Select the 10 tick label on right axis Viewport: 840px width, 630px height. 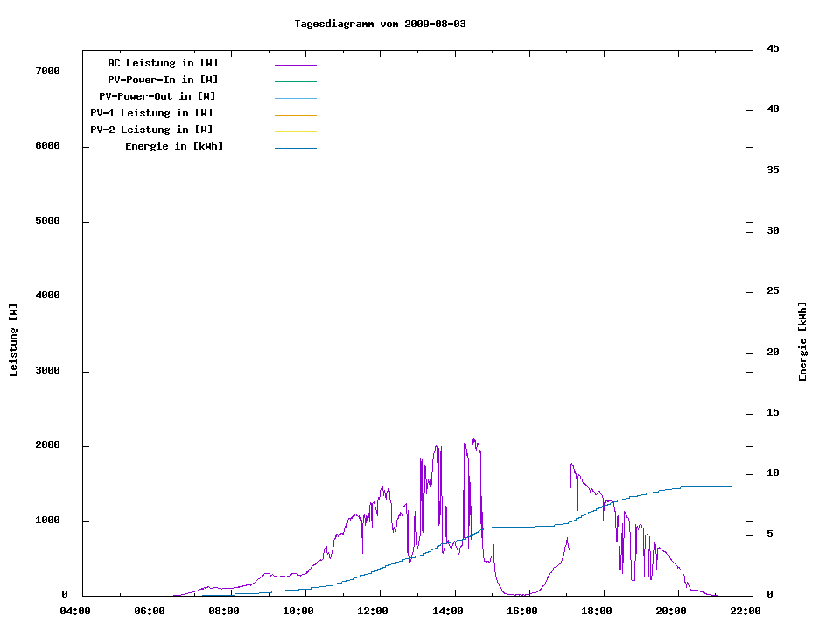pos(773,473)
